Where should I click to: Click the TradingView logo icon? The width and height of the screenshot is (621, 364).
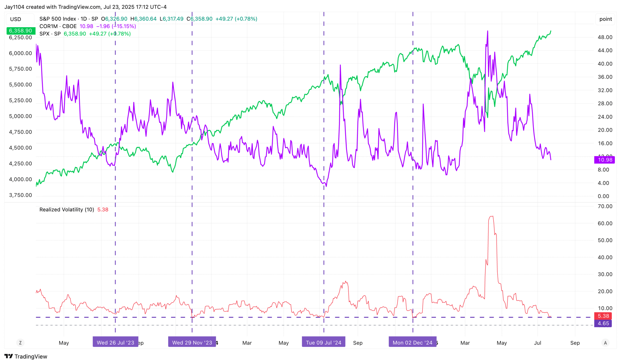click(9, 356)
